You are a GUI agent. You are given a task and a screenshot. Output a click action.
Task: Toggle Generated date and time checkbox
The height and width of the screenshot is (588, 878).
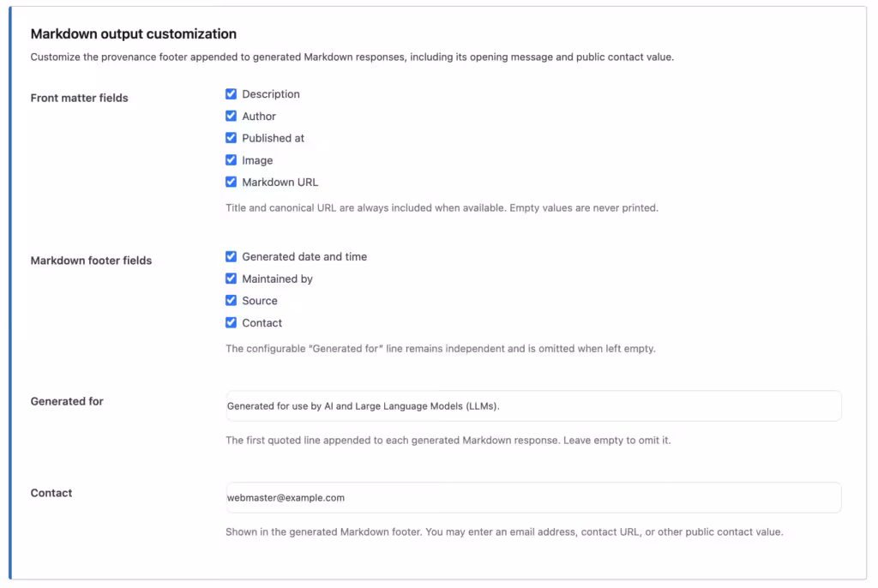tap(231, 256)
